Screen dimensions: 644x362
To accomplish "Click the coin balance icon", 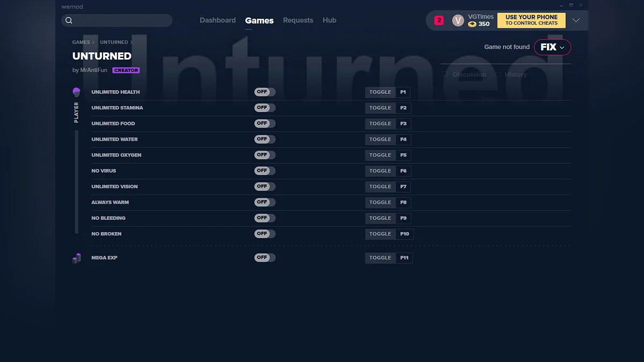I will click(x=472, y=24).
